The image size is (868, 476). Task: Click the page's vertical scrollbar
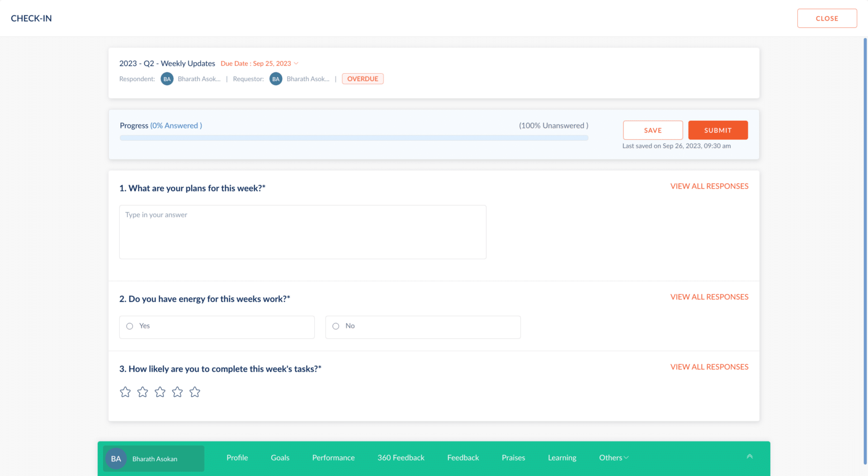[x=865, y=251]
